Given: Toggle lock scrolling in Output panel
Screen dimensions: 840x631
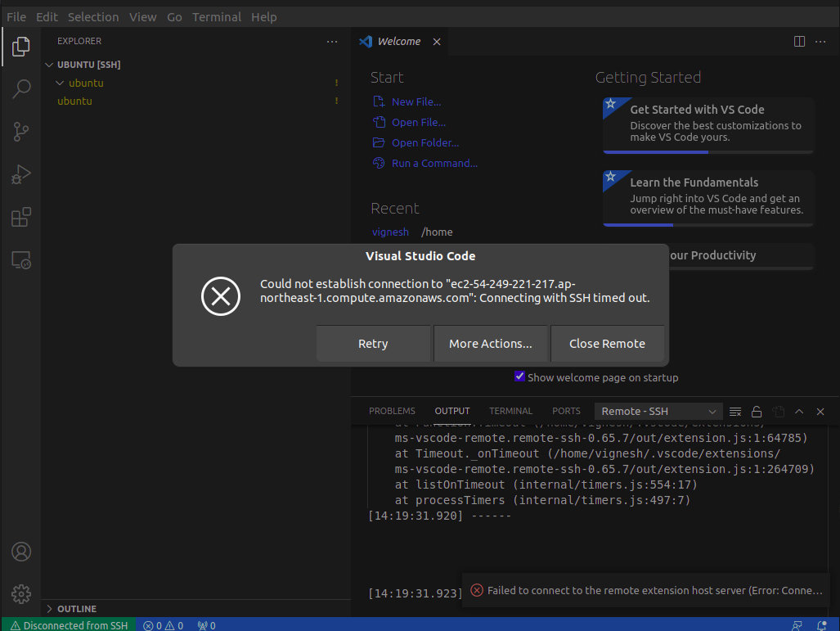Looking at the screenshot, I should coord(756,412).
